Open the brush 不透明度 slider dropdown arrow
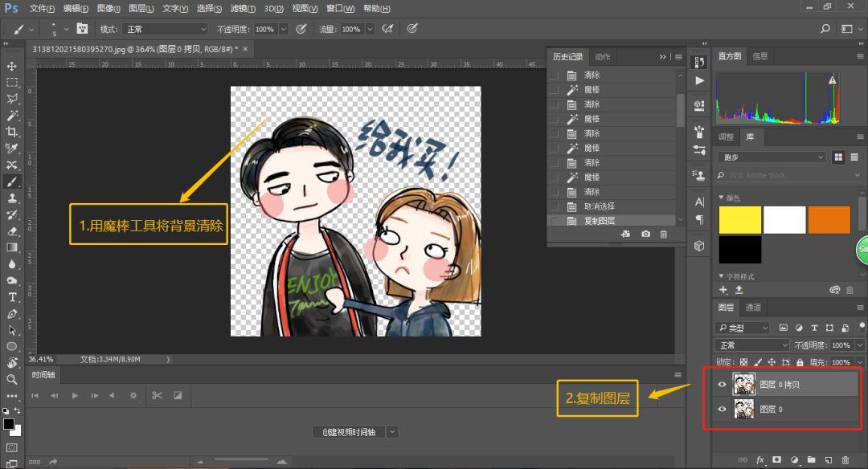This screenshot has width=868, height=469. [x=284, y=29]
